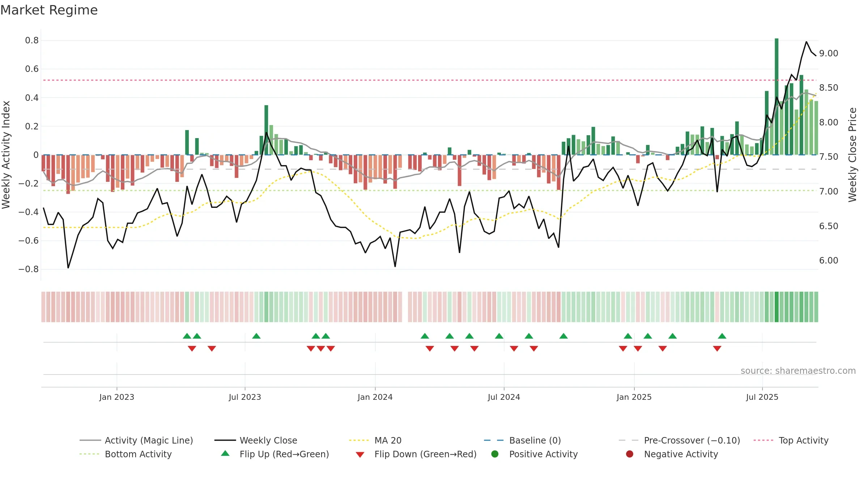Viewport: 868px width, 488px height.
Task: Click the Jul 2025 x-axis label
Action: [762, 397]
